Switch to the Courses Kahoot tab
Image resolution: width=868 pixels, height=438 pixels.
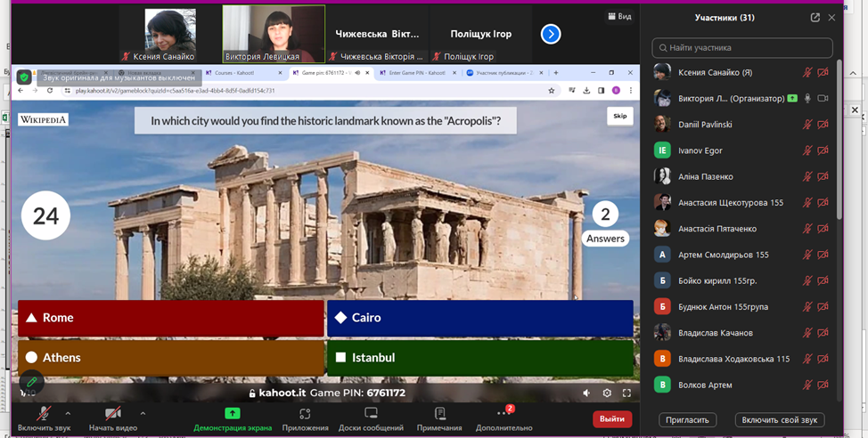click(239, 73)
